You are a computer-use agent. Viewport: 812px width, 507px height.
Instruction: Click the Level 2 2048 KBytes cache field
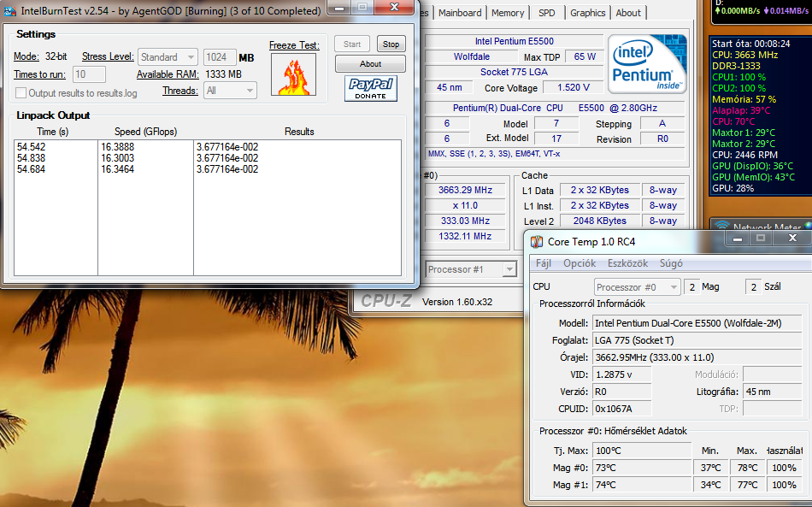599,221
